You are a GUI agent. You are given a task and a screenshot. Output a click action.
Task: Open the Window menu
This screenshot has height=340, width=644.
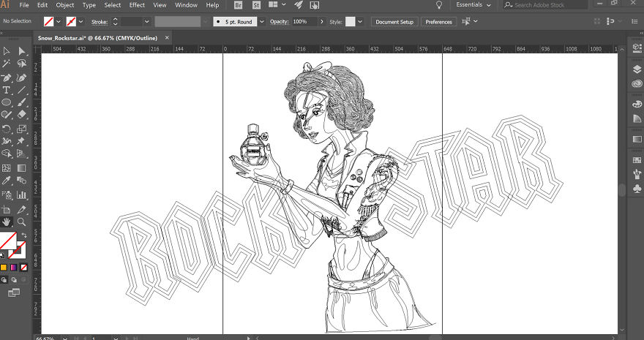(186, 5)
